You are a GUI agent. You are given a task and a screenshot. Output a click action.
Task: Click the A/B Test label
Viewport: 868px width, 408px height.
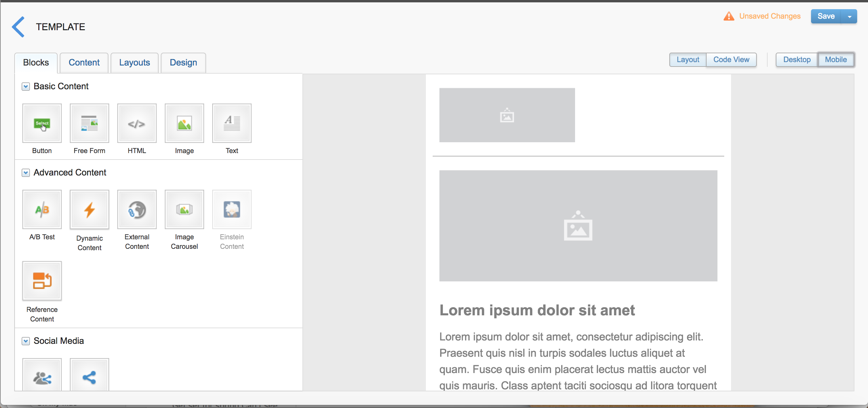click(x=42, y=237)
